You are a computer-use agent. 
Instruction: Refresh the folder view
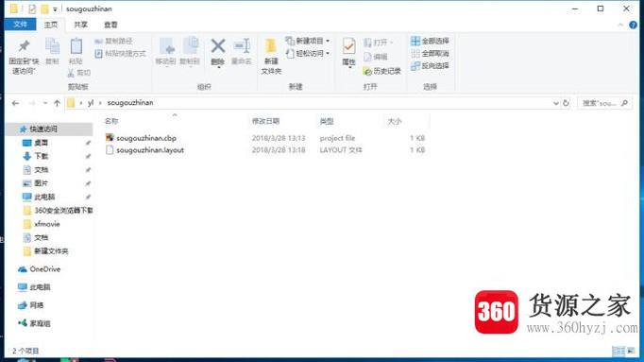pyautogui.click(x=566, y=103)
